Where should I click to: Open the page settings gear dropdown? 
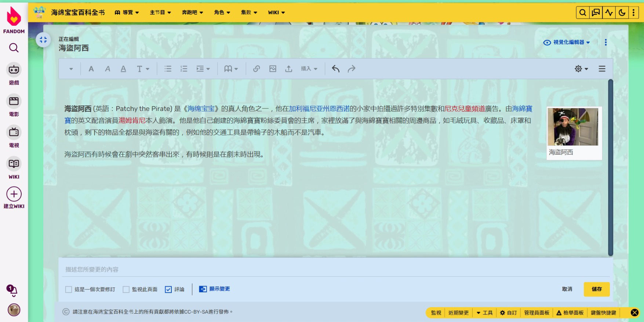coord(581,69)
